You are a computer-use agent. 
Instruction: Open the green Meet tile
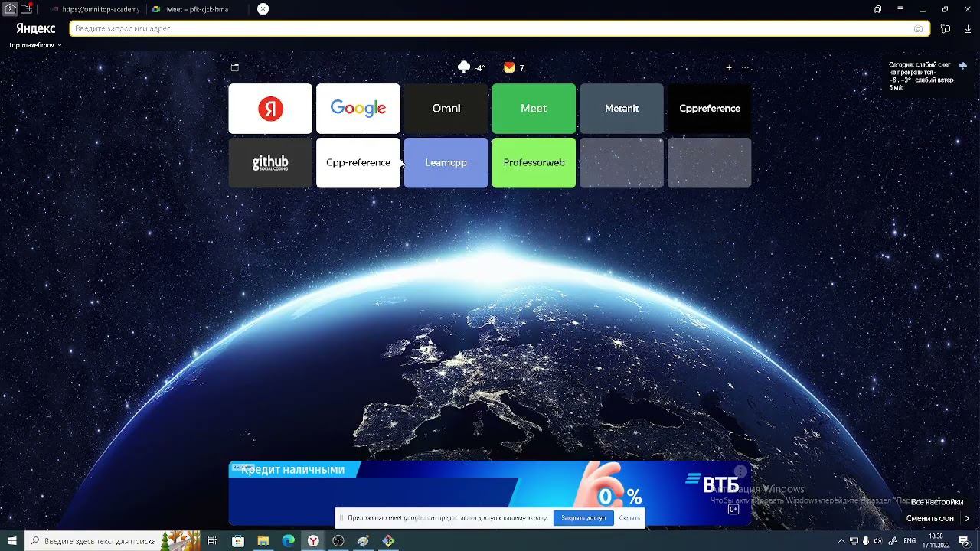pyautogui.click(x=534, y=109)
